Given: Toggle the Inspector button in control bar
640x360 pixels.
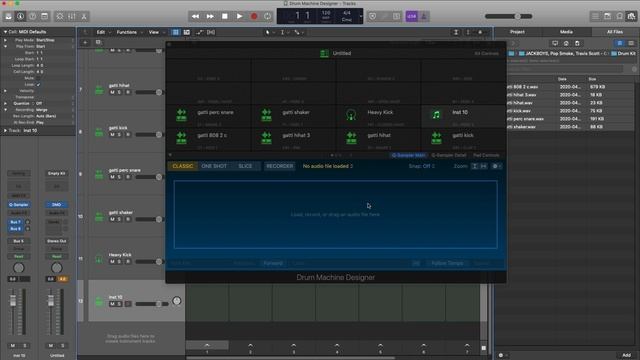Looking at the screenshot, I should tap(20, 16).
